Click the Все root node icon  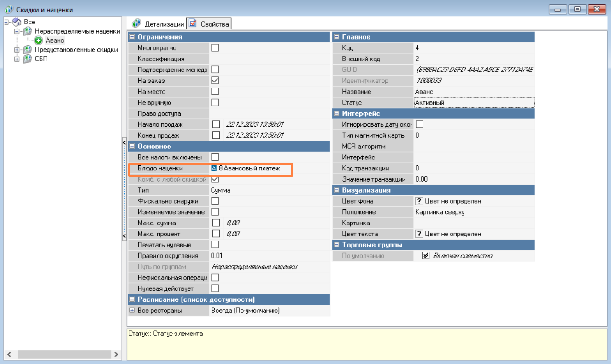[17, 22]
